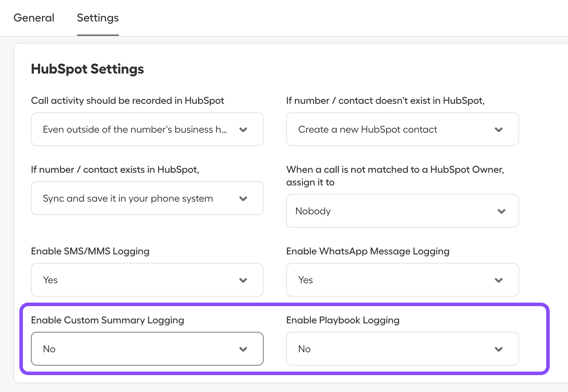Click the chevron icon on the Playbook Logging dropdown
The height and width of the screenshot is (392, 568).
tap(498, 349)
